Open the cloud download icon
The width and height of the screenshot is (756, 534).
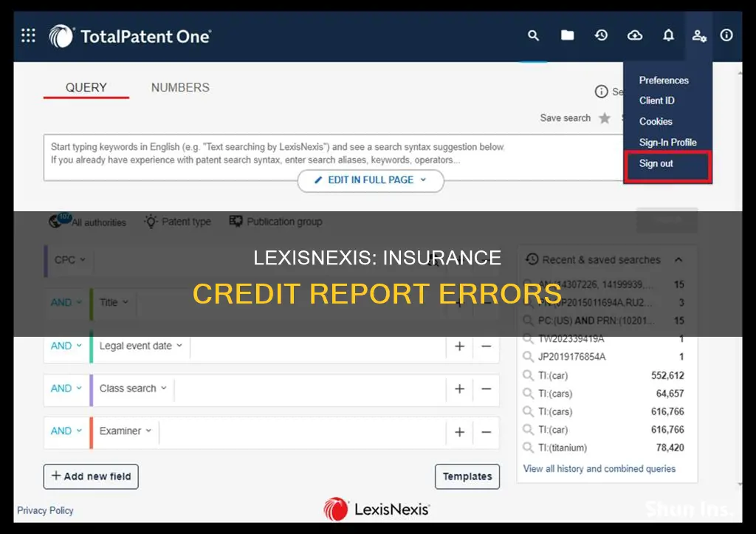[634, 35]
